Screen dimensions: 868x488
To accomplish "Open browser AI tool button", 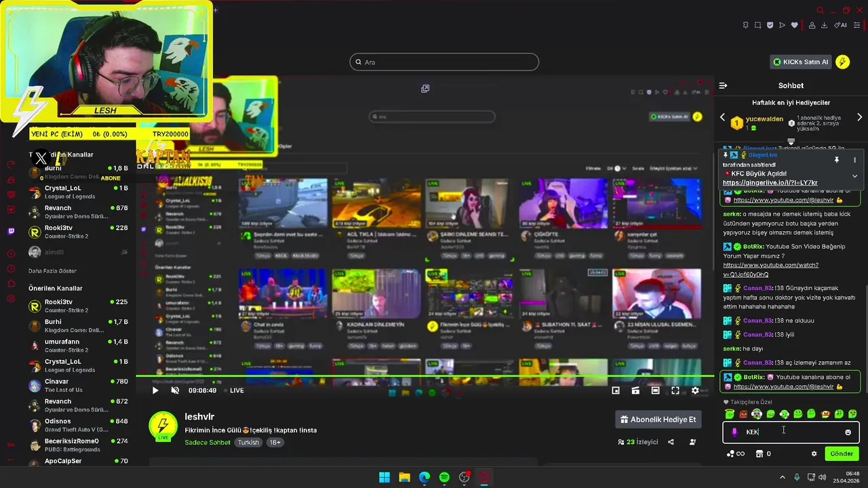I will pyautogui.click(x=841, y=25).
